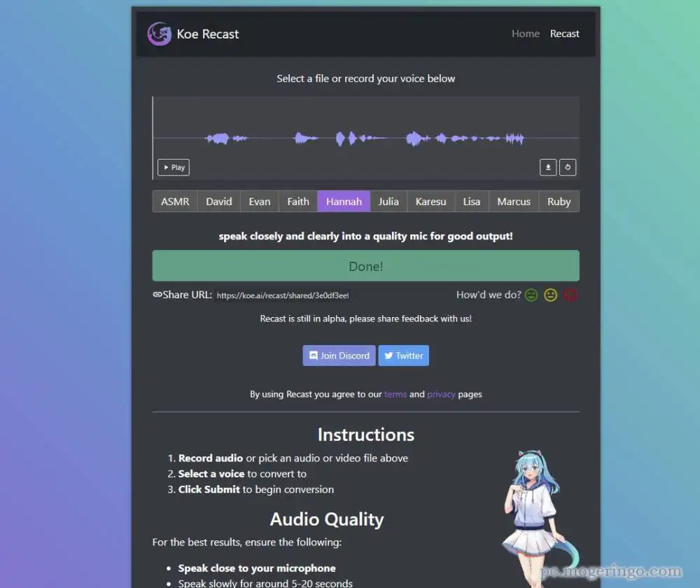Click the link icon beside Share URL

point(157,295)
